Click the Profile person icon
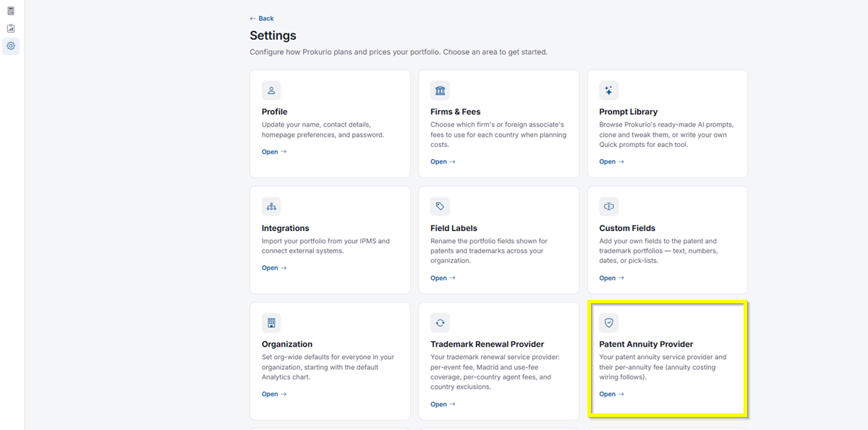868x430 pixels. point(271,90)
